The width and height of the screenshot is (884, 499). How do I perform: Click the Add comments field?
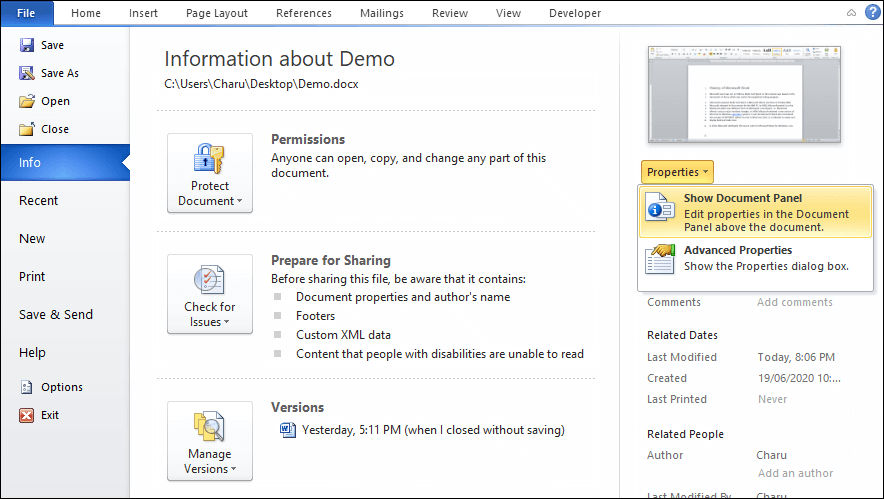[794, 302]
